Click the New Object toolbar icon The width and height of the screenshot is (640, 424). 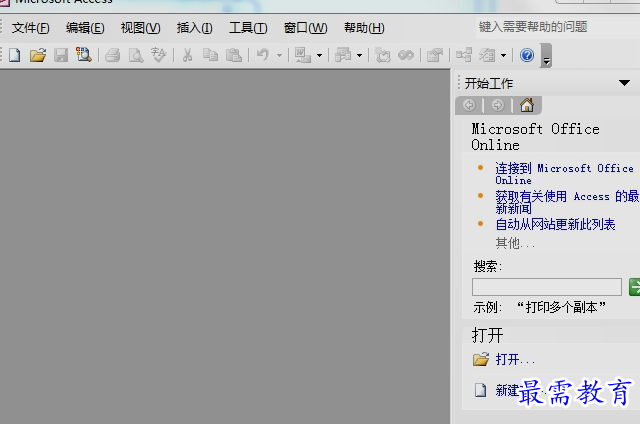click(487, 55)
